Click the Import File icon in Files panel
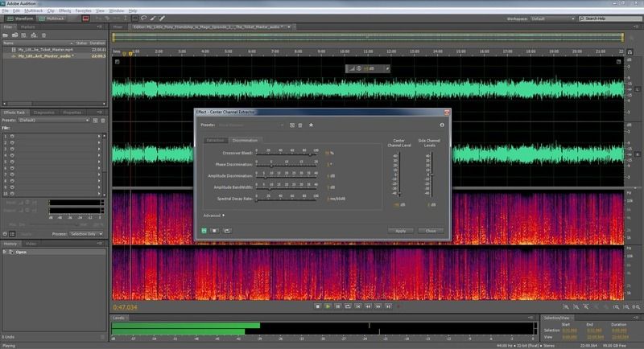Image resolution: width=644 pixels, height=349 pixels. pyautogui.click(x=14, y=35)
